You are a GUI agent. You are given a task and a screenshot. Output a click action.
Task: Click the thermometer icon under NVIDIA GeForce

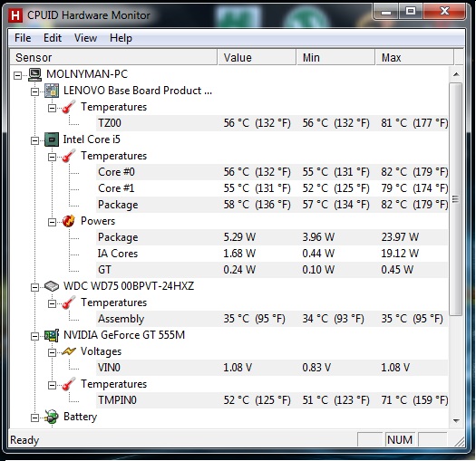coord(69,384)
